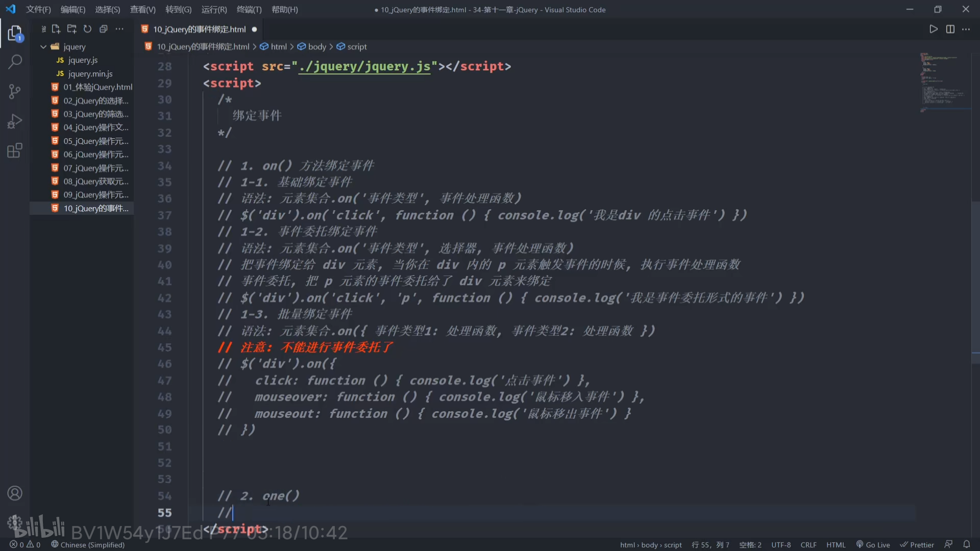
Task: Click the New File icon in Explorer
Action: (56, 29)
